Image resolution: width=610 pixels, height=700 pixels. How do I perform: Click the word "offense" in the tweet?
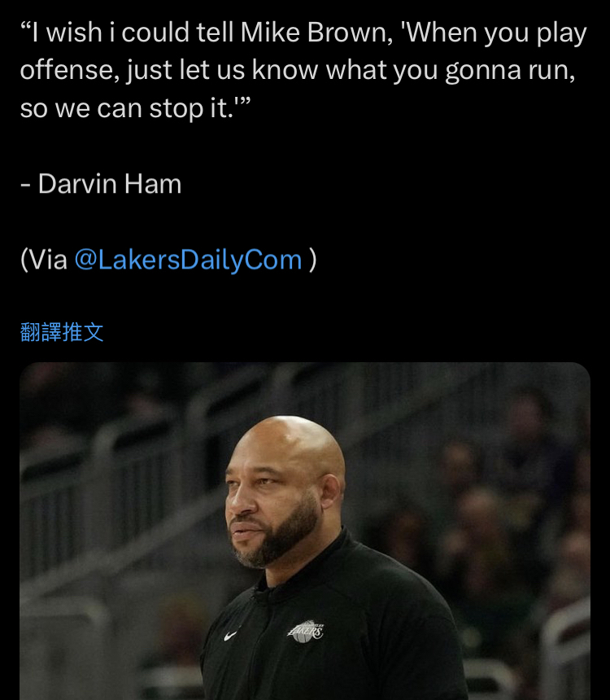click(x=70, y=70)
